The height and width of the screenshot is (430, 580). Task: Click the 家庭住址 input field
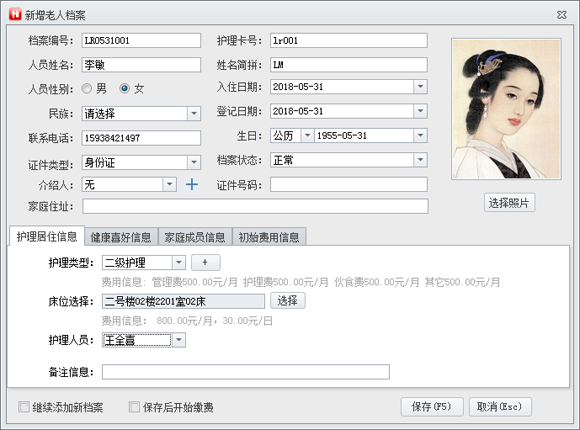tap(255, 206)
